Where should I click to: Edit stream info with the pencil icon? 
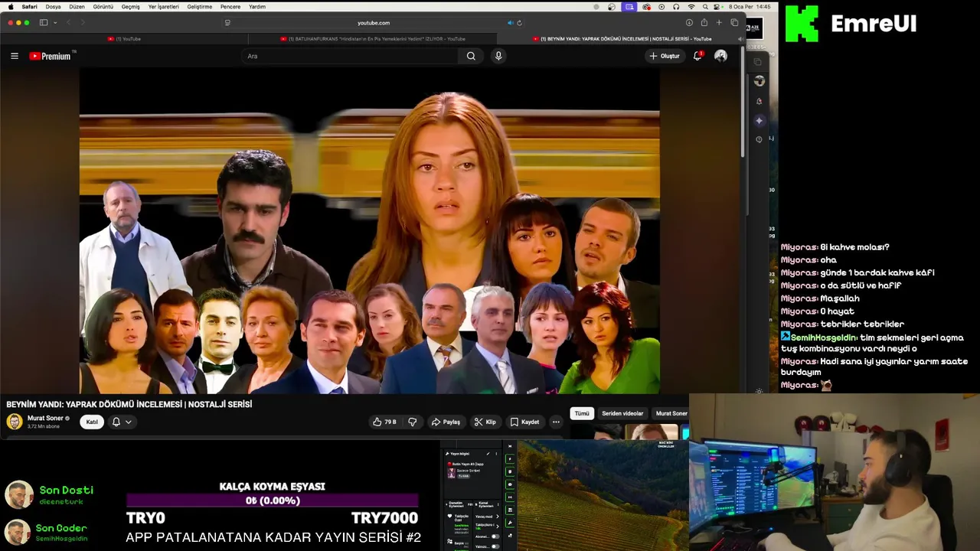coord(488,454)
